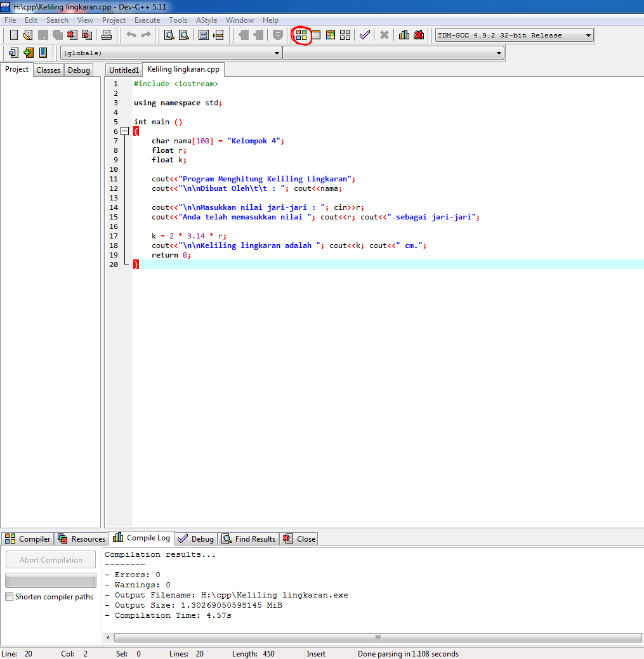Click the Debug checkmark icon

pos(365,36)
